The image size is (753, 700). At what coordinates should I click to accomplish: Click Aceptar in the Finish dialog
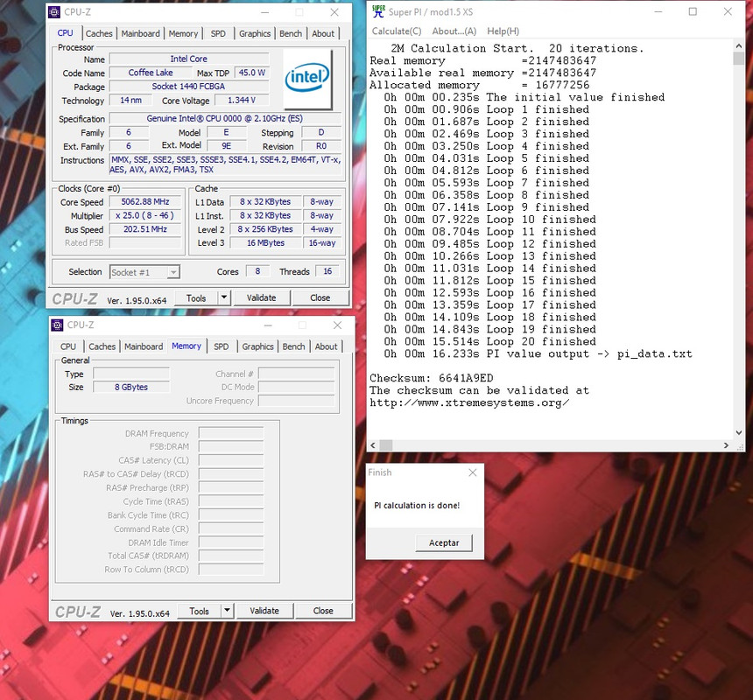point(444,542)
